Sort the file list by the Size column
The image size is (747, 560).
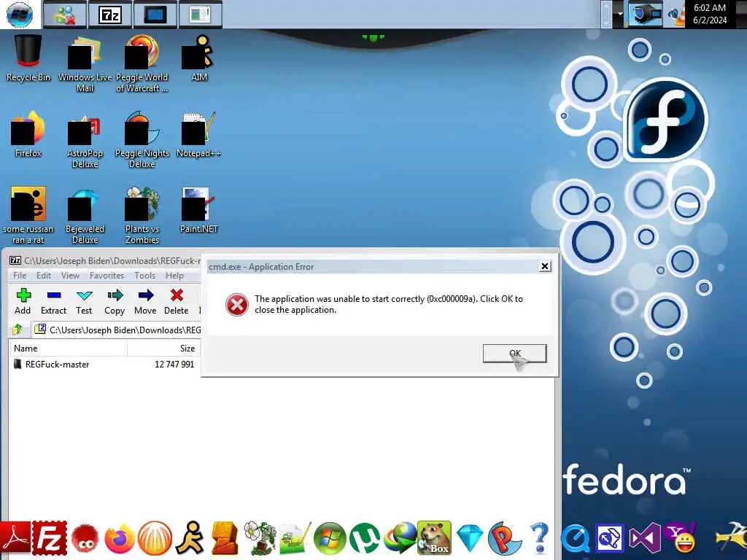(163, 349)
